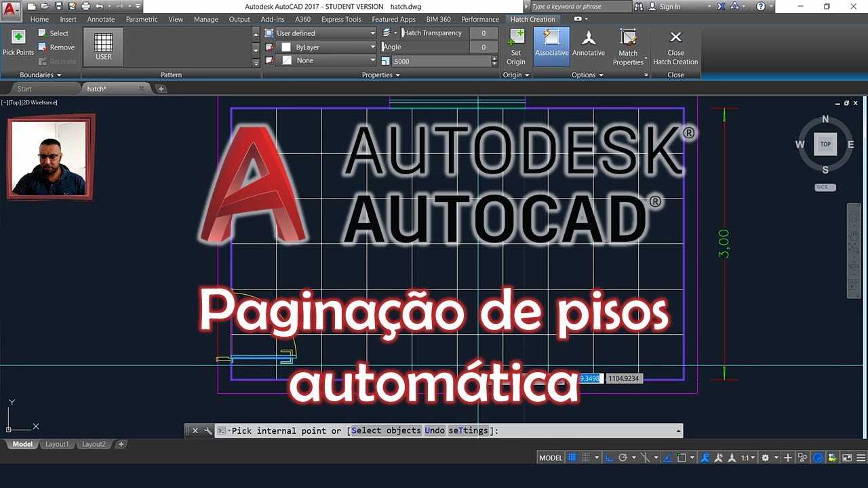
Task: Click the Clean Screen icon in status bar
Action: pyautogui.click(x=847, y=458)
